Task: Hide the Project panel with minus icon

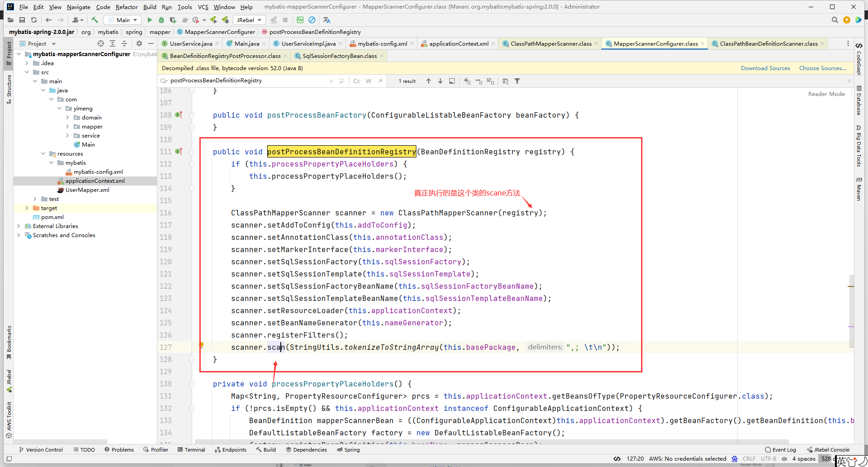Action: (151, 43)
